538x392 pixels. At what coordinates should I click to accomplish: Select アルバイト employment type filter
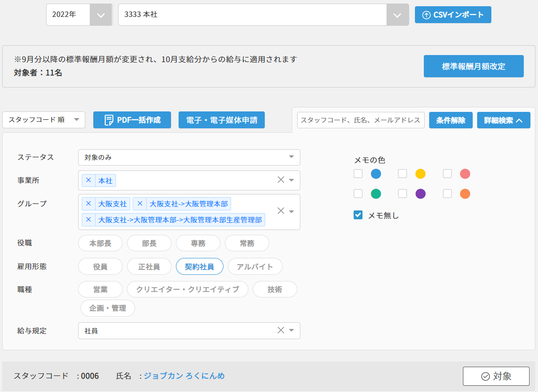[255, 267]
